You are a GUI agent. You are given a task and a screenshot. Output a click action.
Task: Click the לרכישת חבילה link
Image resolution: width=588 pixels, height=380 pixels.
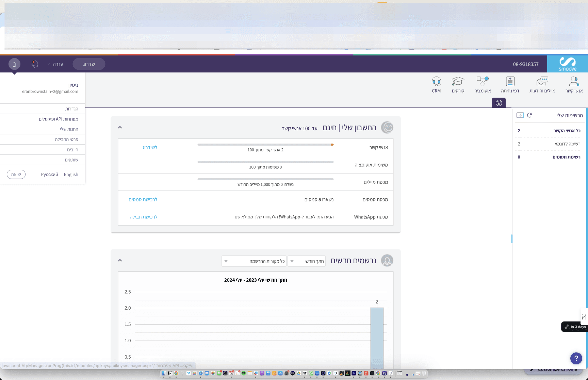tap(143, 217)
